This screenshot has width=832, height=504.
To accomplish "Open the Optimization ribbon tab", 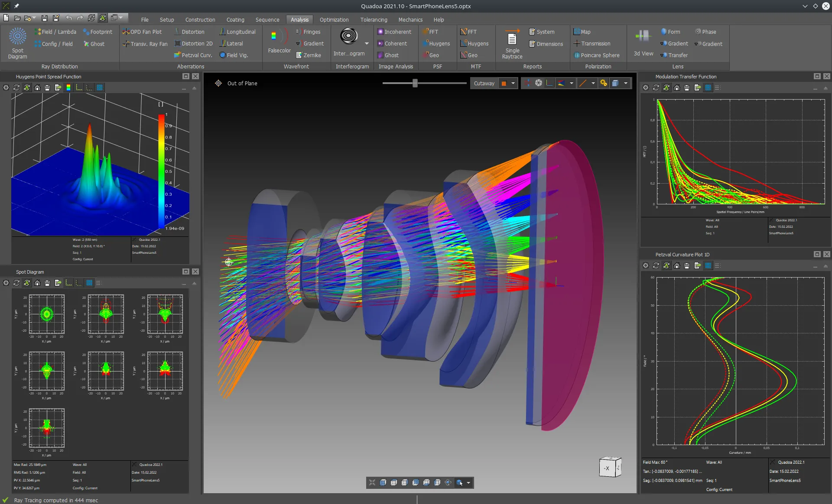I will (334, 19).
